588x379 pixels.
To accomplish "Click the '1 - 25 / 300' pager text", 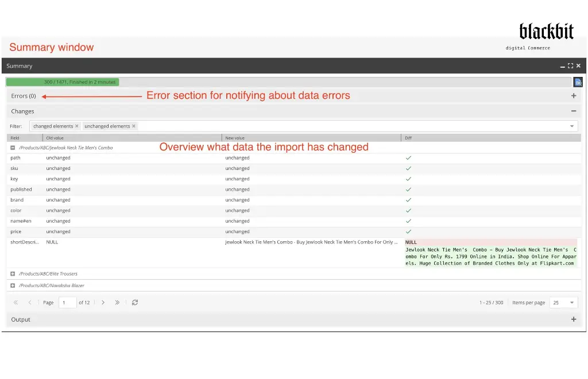I will tap(492, 303).
